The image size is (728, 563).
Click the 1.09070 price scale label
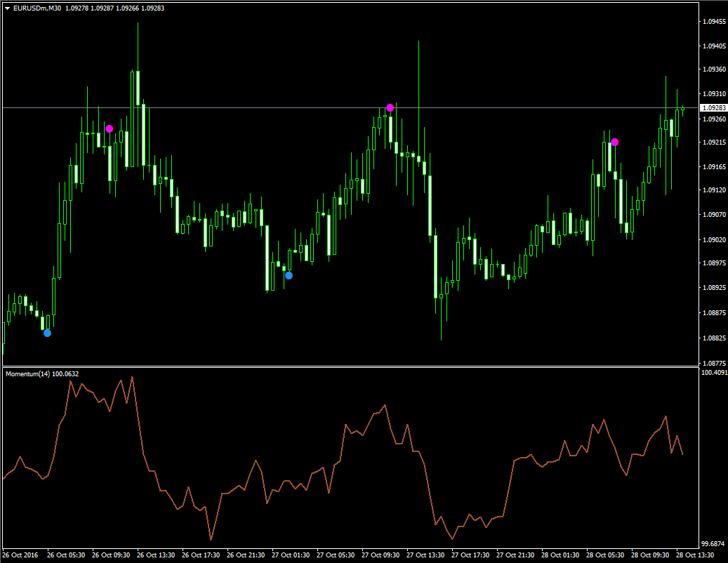click(x=714, y=214)
